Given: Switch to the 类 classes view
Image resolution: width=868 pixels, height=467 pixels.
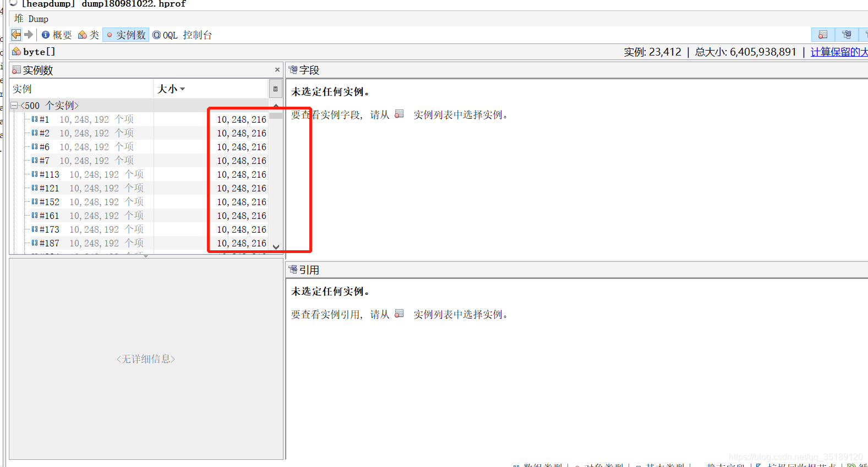Looking at the screenshot, I should [x=89, y=35].
